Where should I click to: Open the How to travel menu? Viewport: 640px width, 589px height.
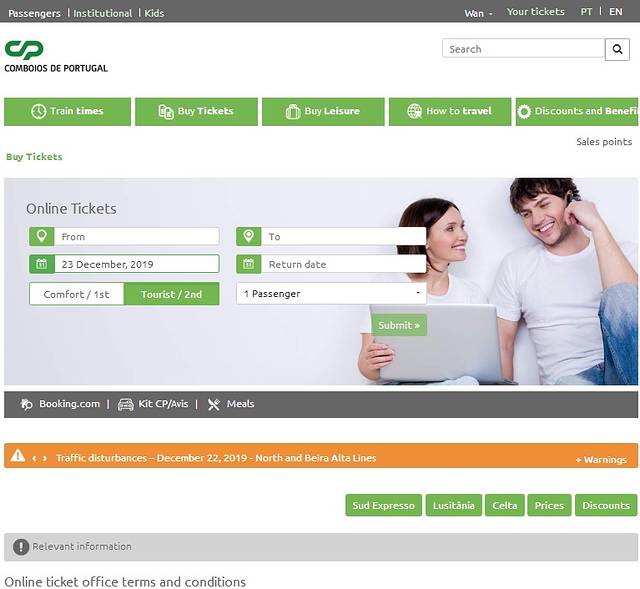tap(449, 111)
